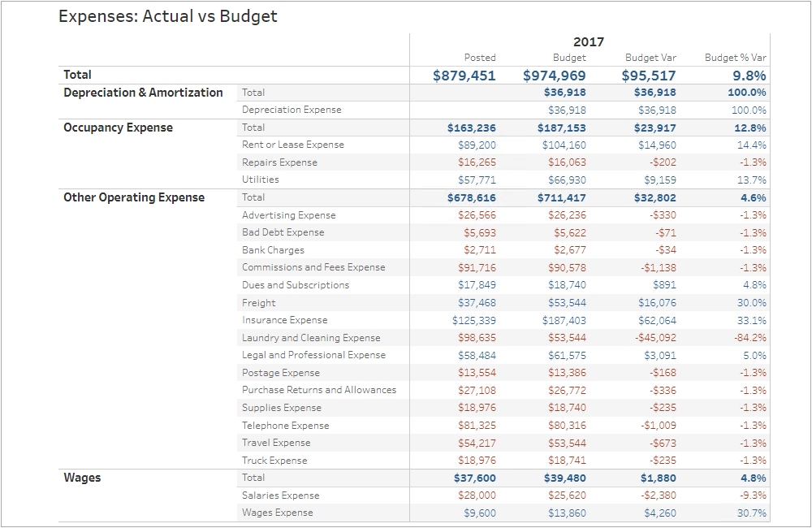This screenshot has height=528, width=812.
Task: Select the Budget % Var column header
Action: click(x=736, y=58)
